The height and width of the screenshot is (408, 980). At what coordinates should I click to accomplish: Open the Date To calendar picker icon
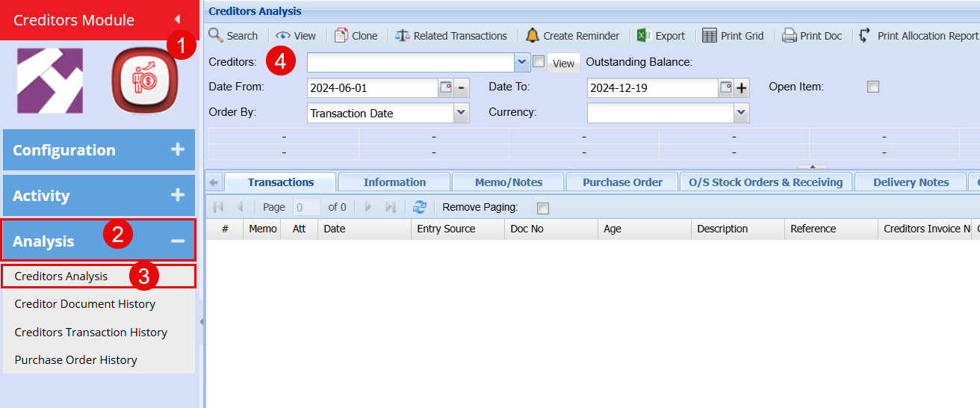pyautogui.click(x=726, y=87)
